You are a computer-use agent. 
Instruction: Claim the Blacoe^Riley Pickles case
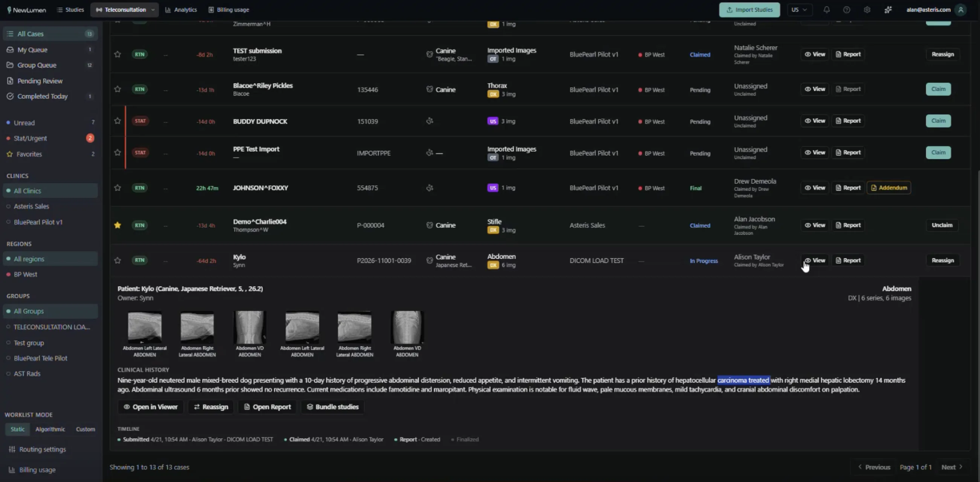(x=938, y=89)
